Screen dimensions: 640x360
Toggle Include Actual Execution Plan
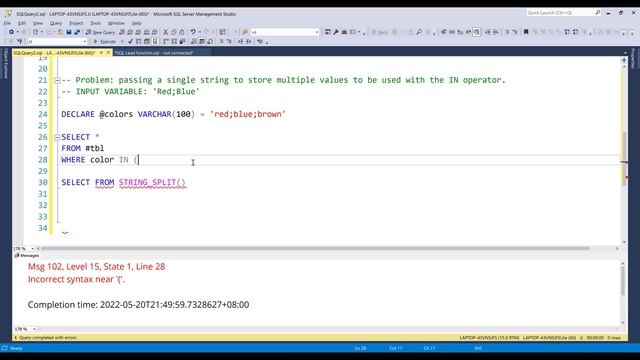point(166,41)
